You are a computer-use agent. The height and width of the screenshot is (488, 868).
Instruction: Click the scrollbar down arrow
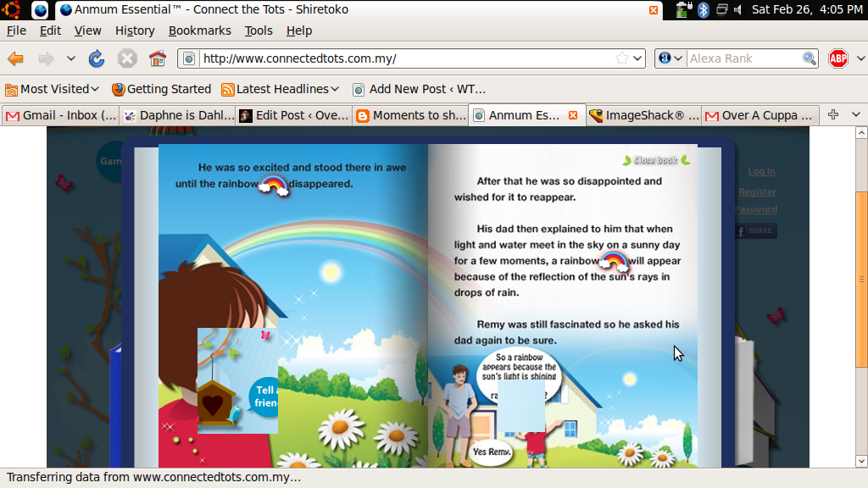click(x=861, y=461)
